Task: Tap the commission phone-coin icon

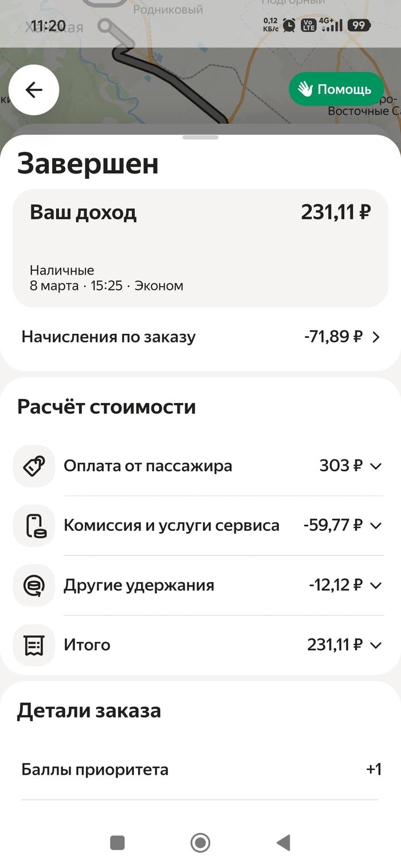Action: [x=34, y=526]
